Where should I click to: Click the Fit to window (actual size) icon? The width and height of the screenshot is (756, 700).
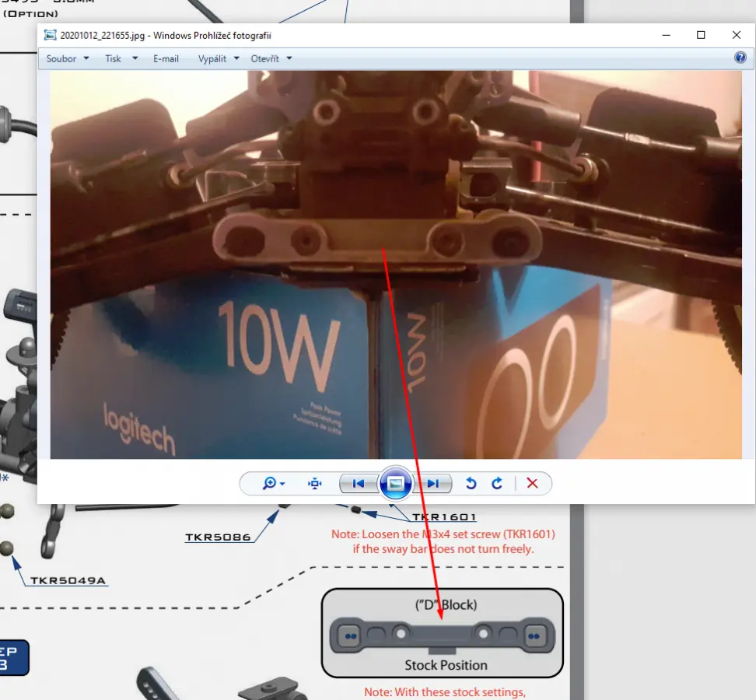314,483
